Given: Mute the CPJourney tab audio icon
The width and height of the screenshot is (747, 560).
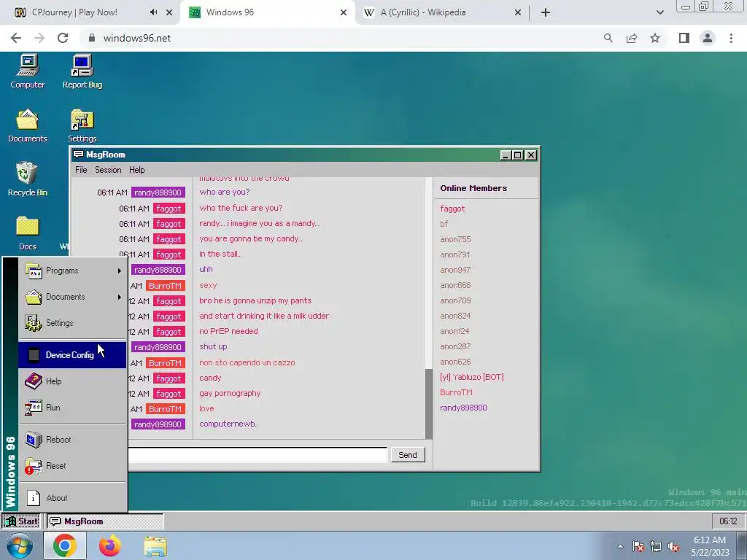Looking at the screenshot, I should (153, 12).
